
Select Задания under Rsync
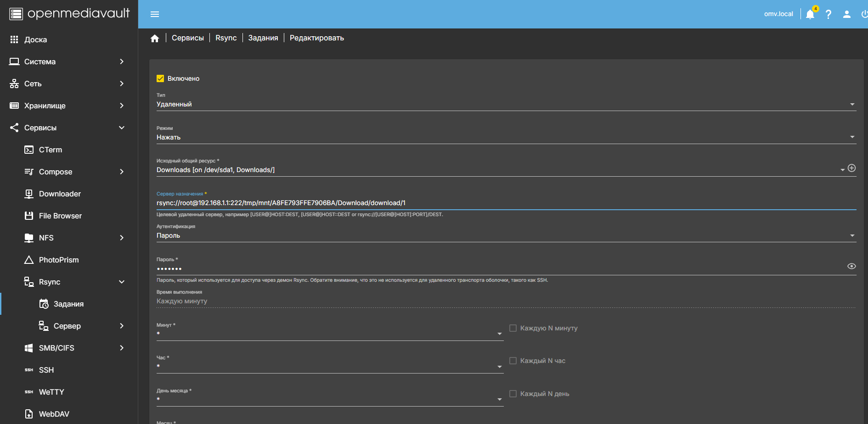click(68, 304)
